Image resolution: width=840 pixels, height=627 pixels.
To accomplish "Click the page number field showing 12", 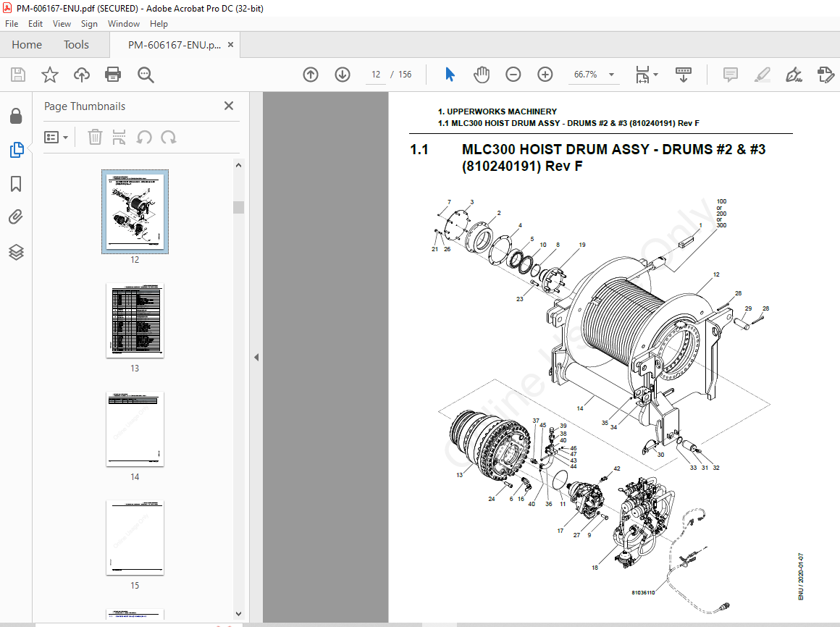I will 376,75.
